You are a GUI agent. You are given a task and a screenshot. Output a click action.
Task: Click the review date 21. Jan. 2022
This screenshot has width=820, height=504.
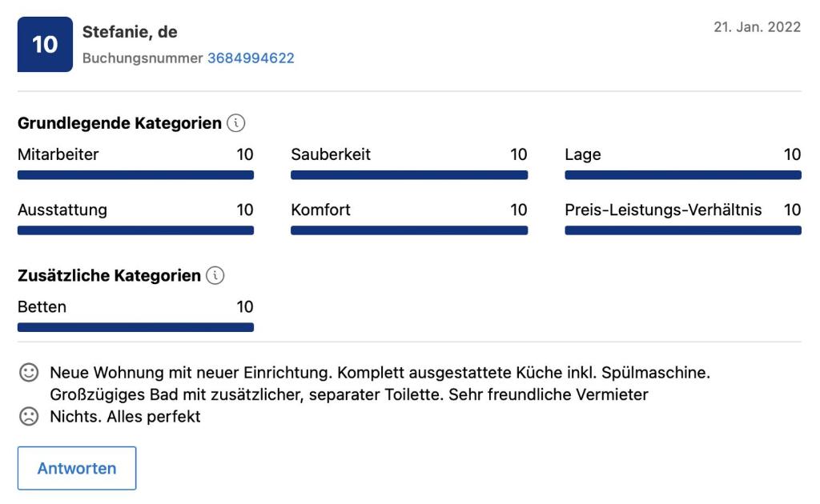[x=758, y=27]
